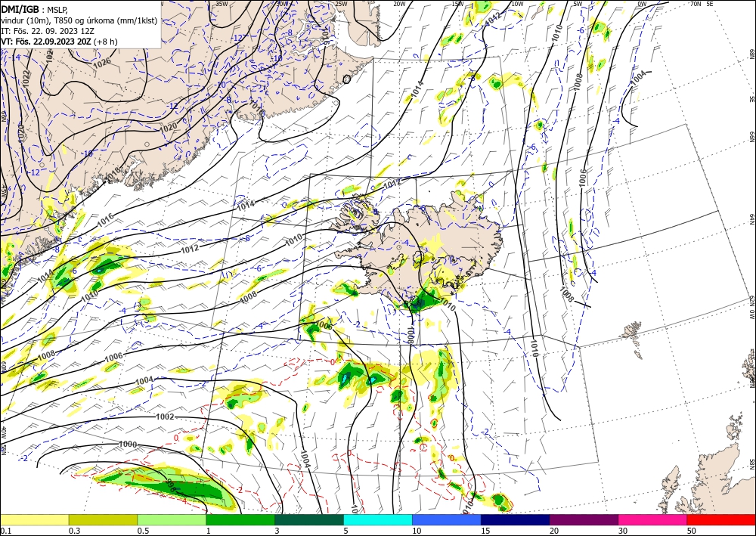The height and width of the screenshot is (536, 756).
Task: Click the '20W' longitude label
Action: tap(399, 4)
